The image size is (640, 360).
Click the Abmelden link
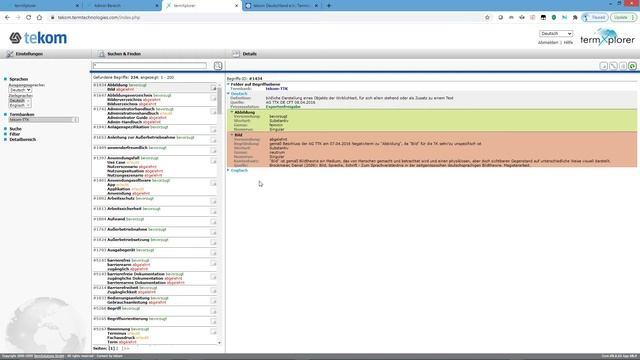pos(548,42)
